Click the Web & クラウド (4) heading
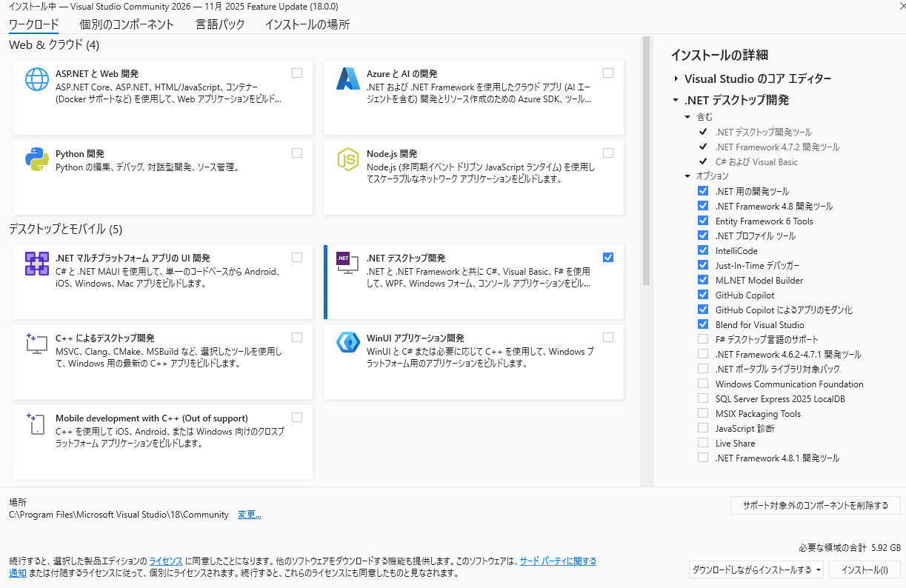906x588 pixels. coord(54,45)
